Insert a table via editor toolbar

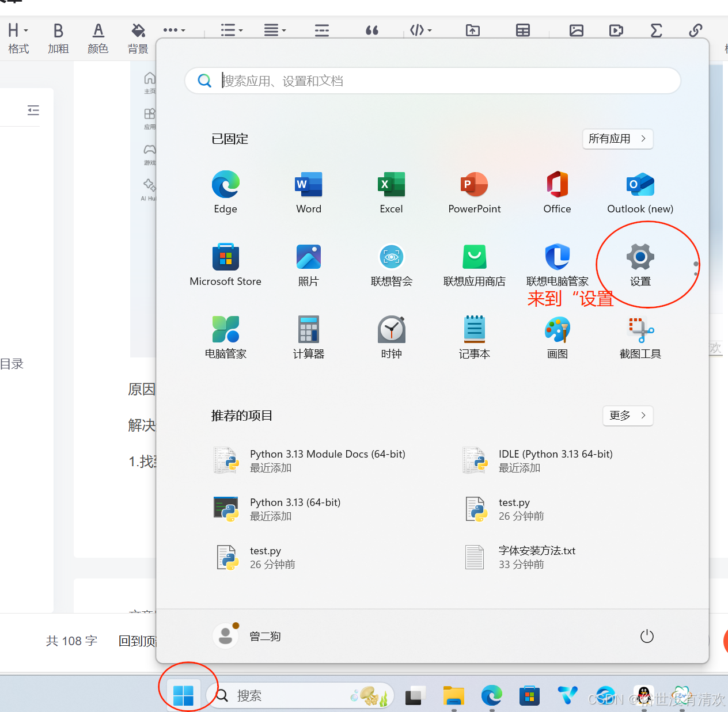523,30
